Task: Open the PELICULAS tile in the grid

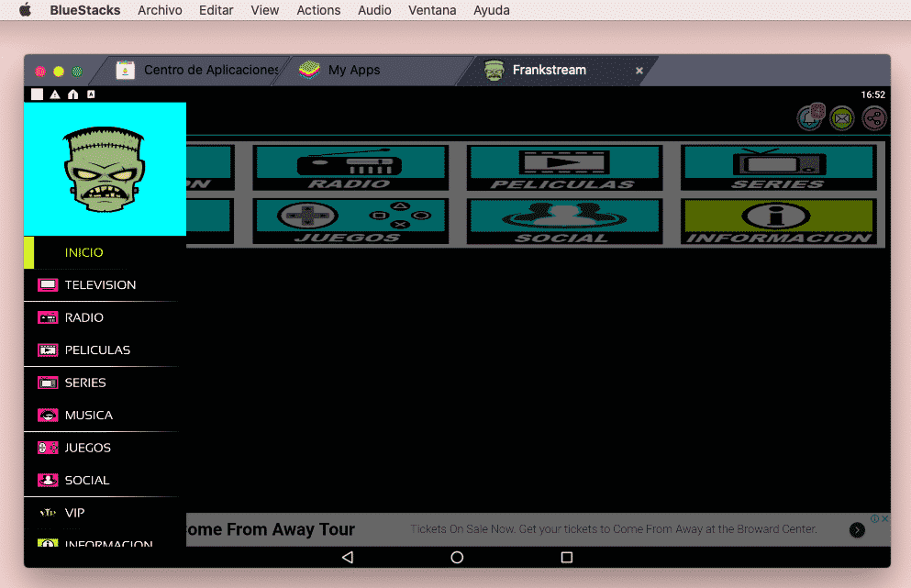Action: 564,168
